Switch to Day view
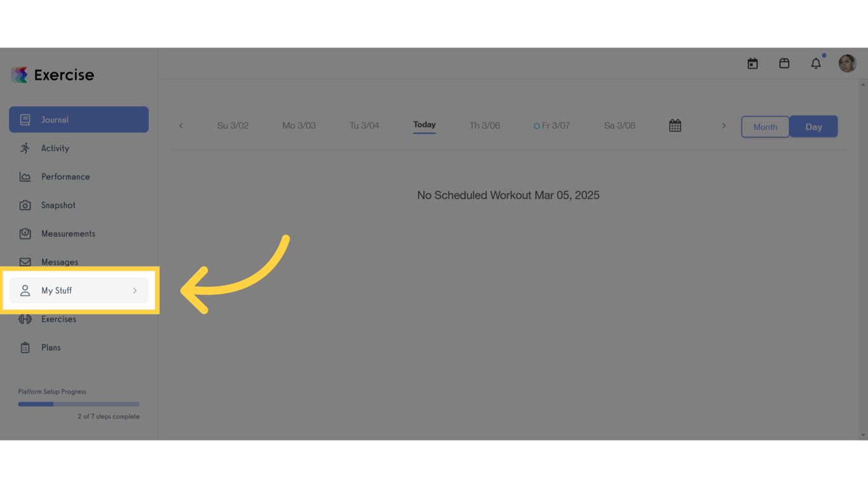Viewport: 868px width, 488px height. tap(813, 126)
